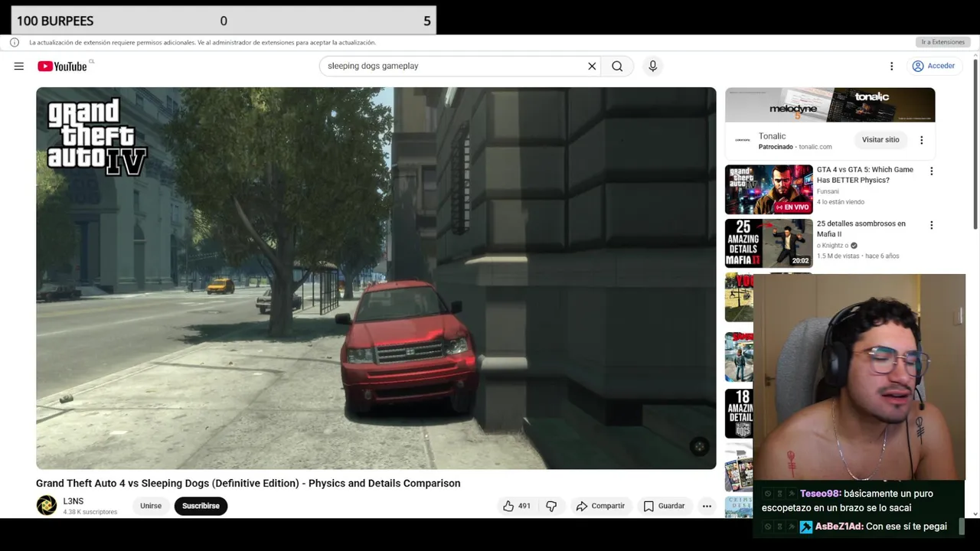
Task: Click the 100 BURPEES overlay counter
Action: pos(224,21)
